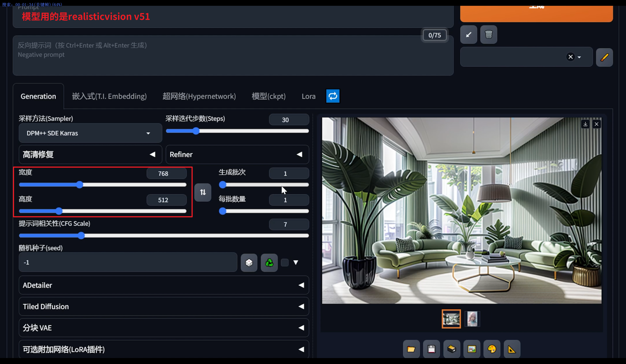
Task: Open the output folder icon
Action: (411, 349)
